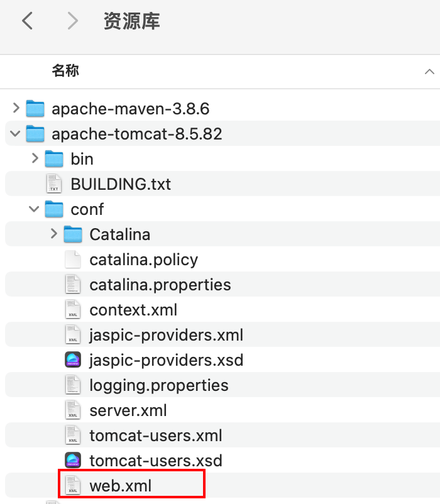440x504 pixels.
Task: Collapse the apache-tomcat-8.5.82 folder
Action: click(x=15, y=133)
